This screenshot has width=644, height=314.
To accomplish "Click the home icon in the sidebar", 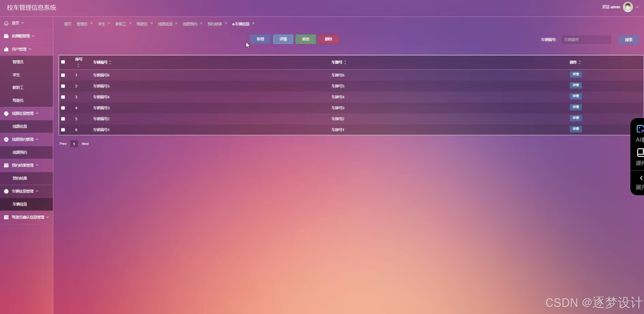I will (x=6, y=23).
